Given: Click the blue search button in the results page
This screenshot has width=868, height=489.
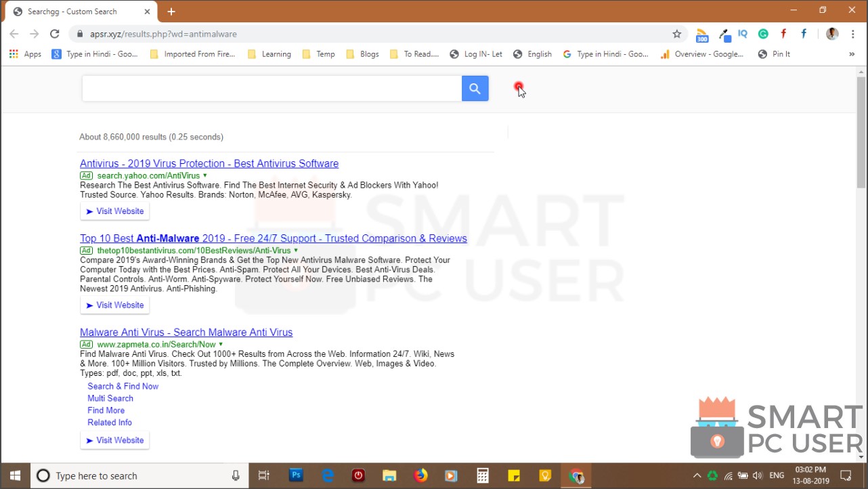Looking at the screenshot, I should 475,88.
